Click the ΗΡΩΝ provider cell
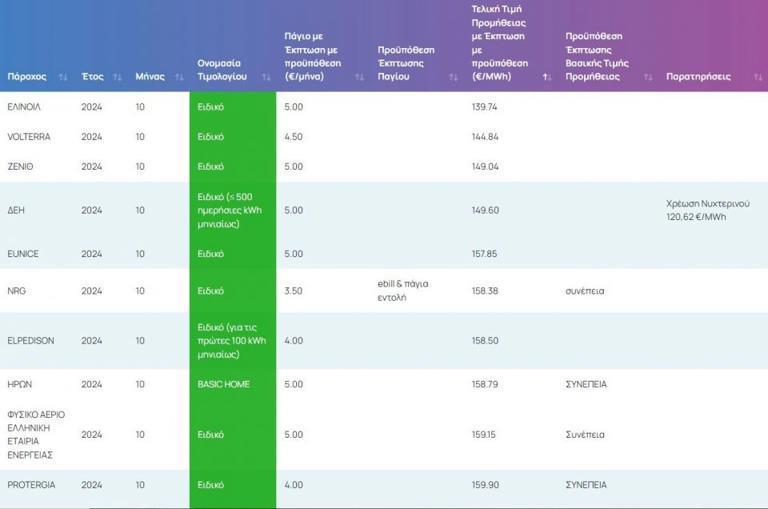768x509 pixels. point(20,384)
